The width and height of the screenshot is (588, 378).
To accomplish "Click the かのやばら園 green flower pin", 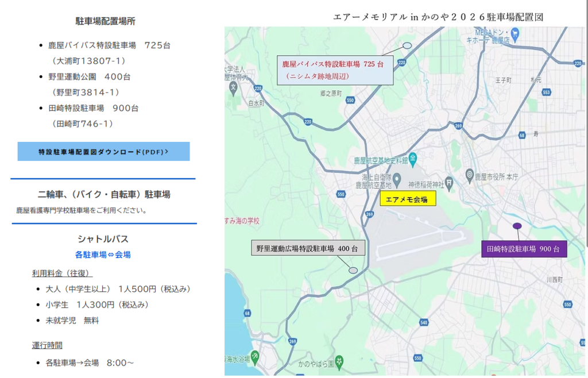I will 340,362.
